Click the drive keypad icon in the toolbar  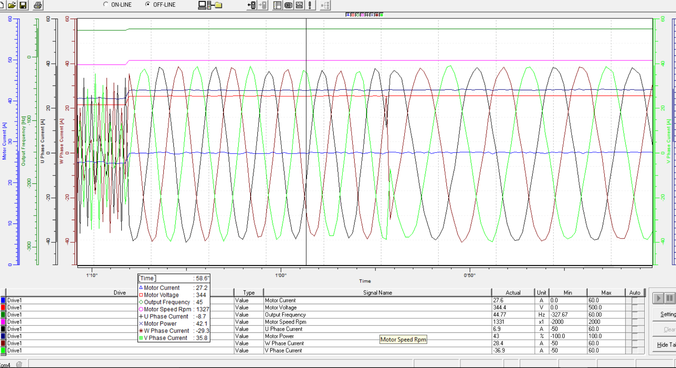288,5
